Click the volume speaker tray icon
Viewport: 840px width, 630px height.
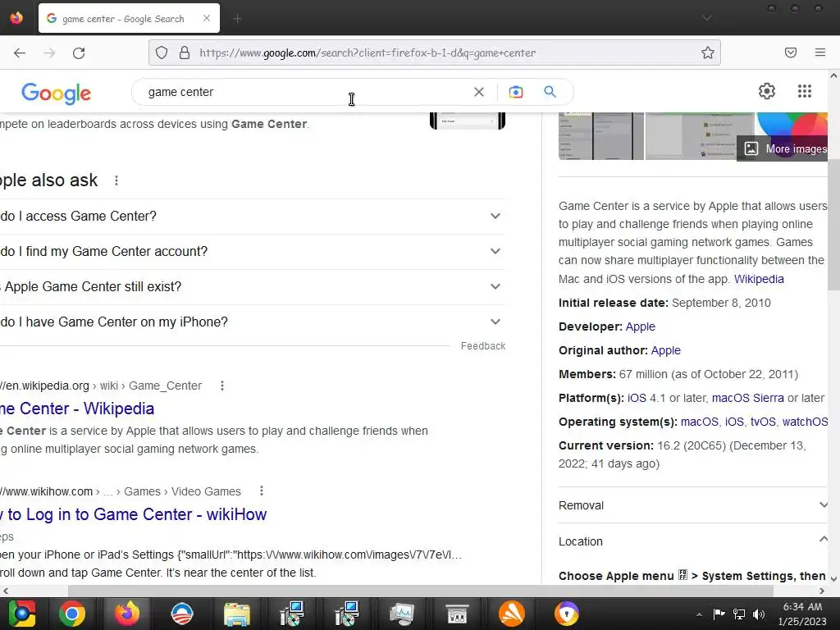pyautogui.click(x=759, y=614)
